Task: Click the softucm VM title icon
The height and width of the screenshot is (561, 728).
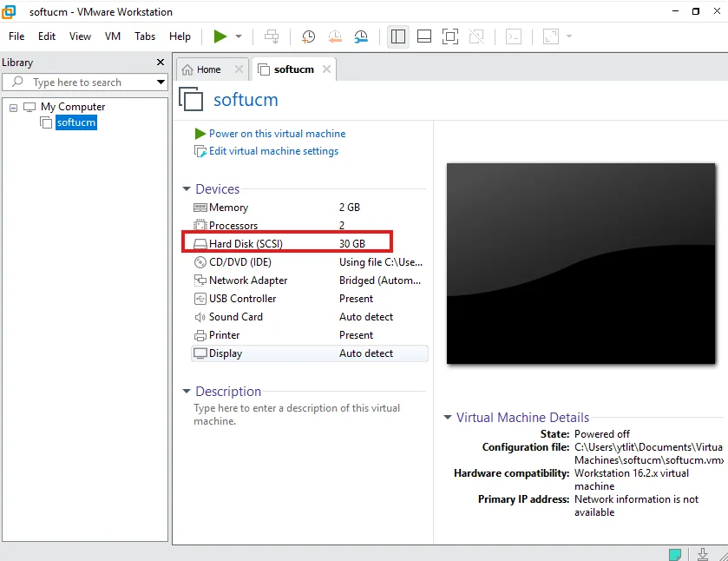Action: click(x=191, y=99)
